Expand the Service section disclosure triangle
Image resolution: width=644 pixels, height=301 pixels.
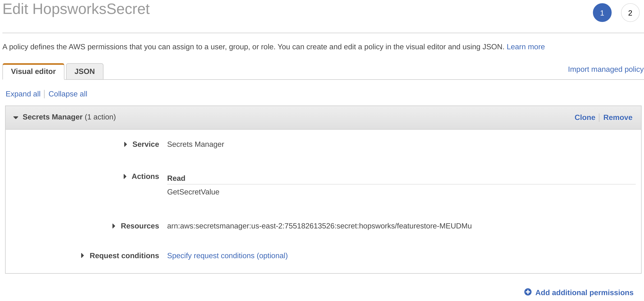(x=125, y=144)
